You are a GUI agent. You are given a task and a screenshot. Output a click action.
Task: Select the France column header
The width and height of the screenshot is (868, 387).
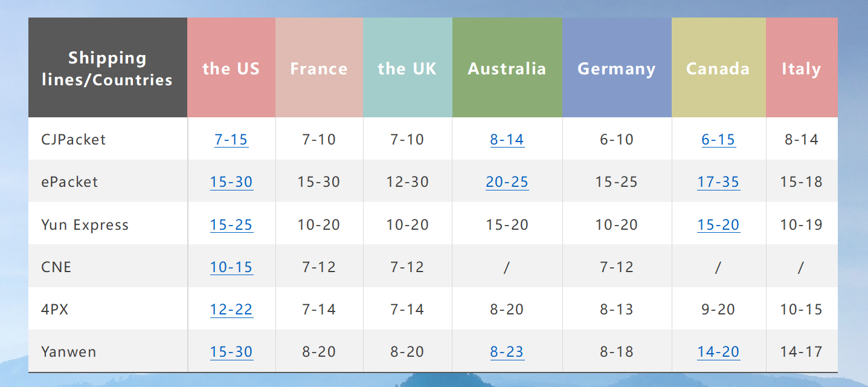click(319, 68)
